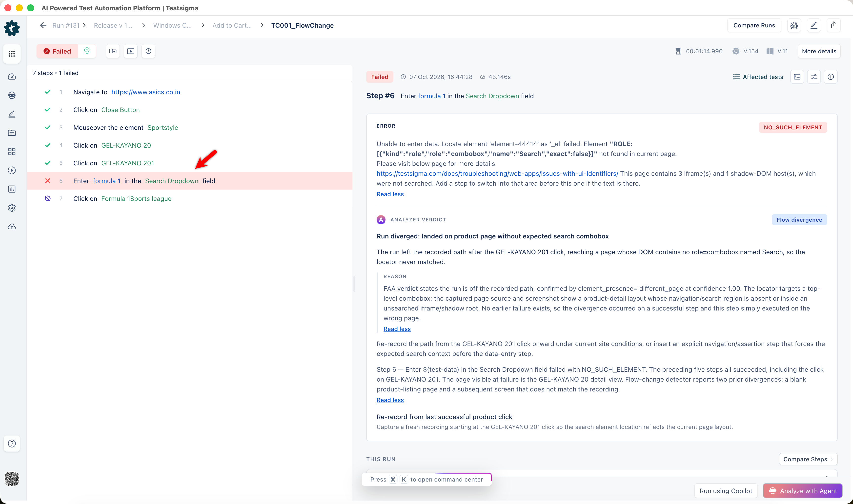
Task: Open the pencil create-tests sidebar icon
Action: (12, 114)
